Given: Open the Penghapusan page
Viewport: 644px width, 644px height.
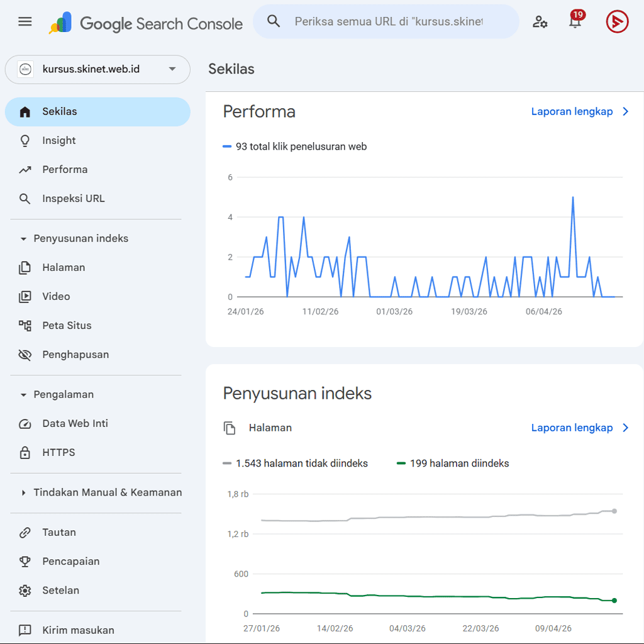Looking at the screenshot, I should coord(97,355).
